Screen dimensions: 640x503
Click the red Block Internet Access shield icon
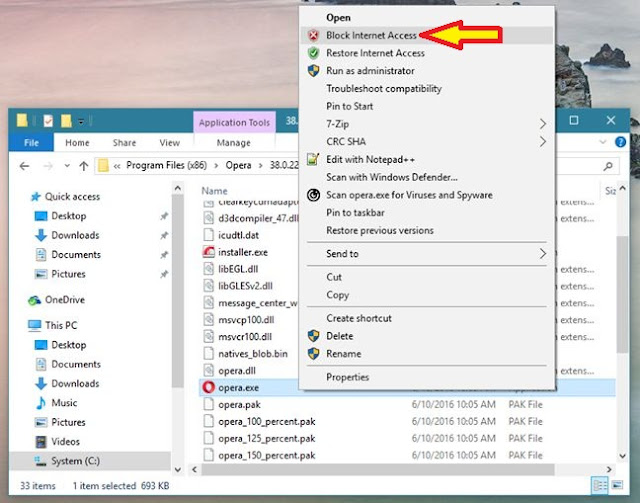pos(313,36)
